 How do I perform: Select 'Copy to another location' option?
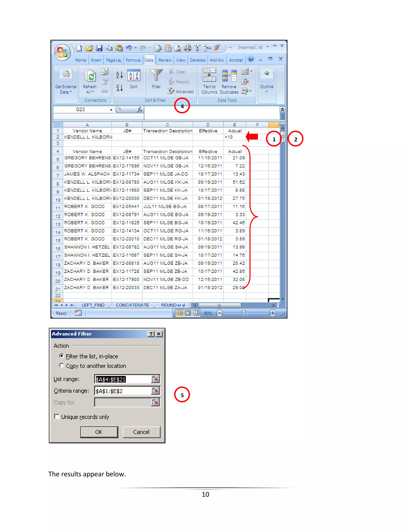tap(62, 365)
